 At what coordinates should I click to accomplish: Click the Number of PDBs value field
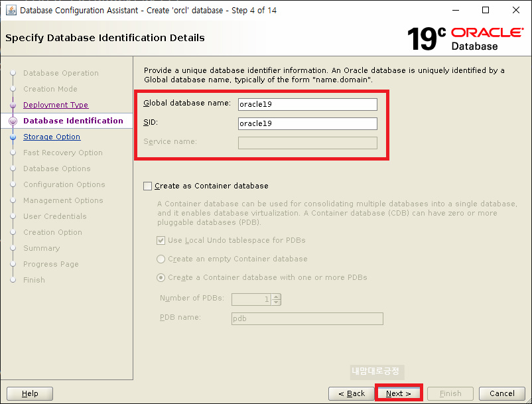coord(251,300)
